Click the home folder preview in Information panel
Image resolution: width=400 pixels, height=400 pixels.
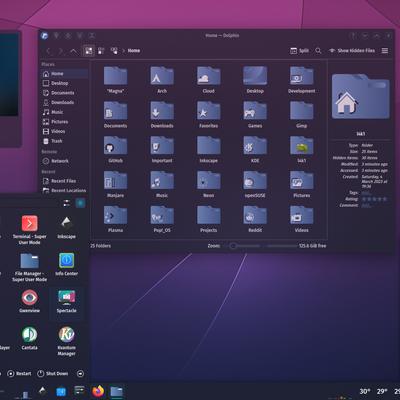tap(361, 97)
